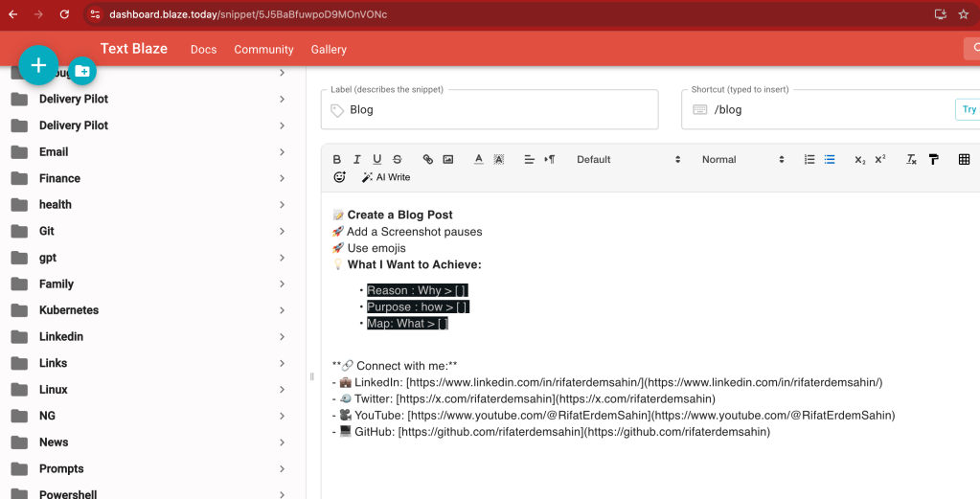Open the Docs page

tap(204, 50)
